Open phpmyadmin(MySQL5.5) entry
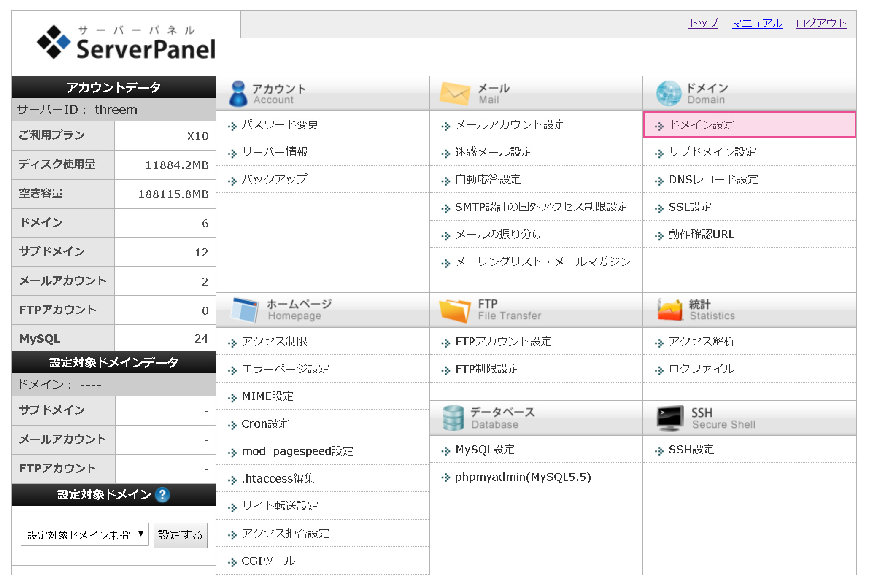Screen dimensions: 869x588 tap(523, 477)
